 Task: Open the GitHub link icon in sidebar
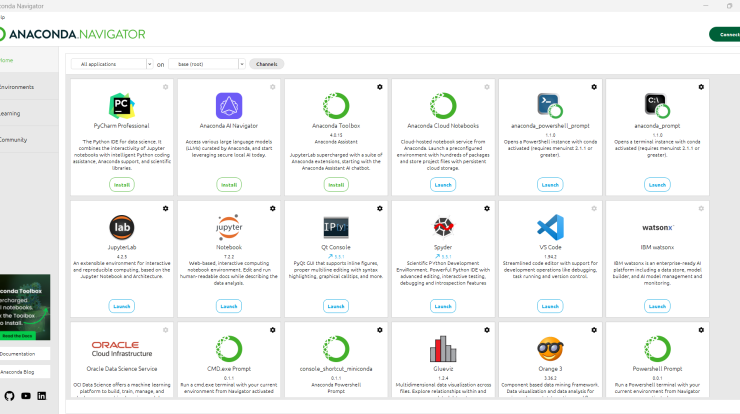click(9, 396)
